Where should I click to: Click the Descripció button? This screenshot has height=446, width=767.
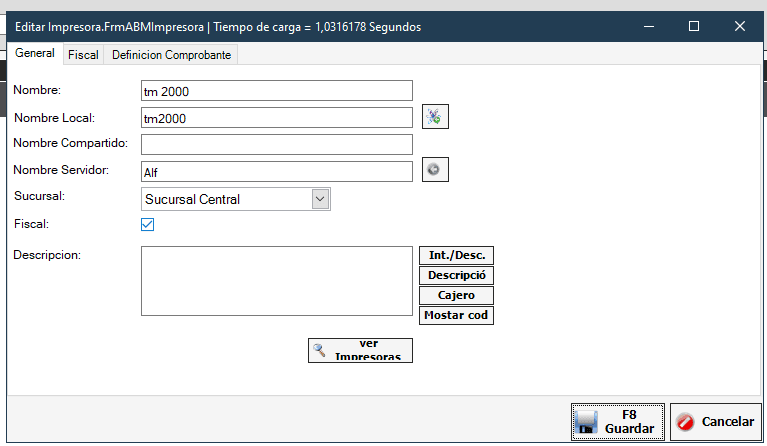click(x=456, y=275)
